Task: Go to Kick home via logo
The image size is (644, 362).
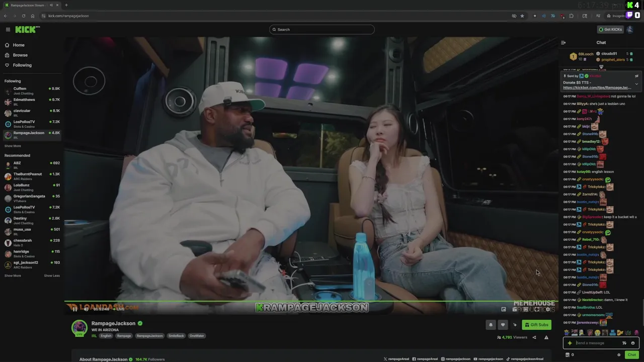Action: click(27, 30)
